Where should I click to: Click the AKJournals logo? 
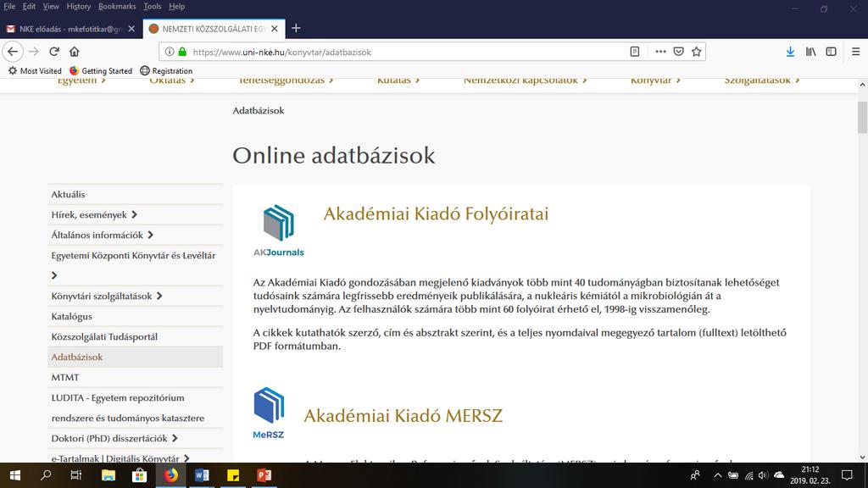[278, 230]
